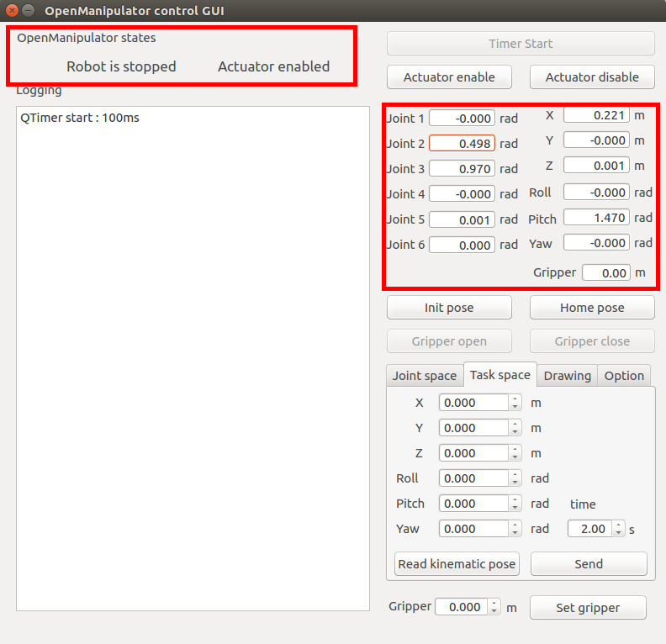Click the Read kinematic pose button
This screenshot has height=644, width=666.
457,564
